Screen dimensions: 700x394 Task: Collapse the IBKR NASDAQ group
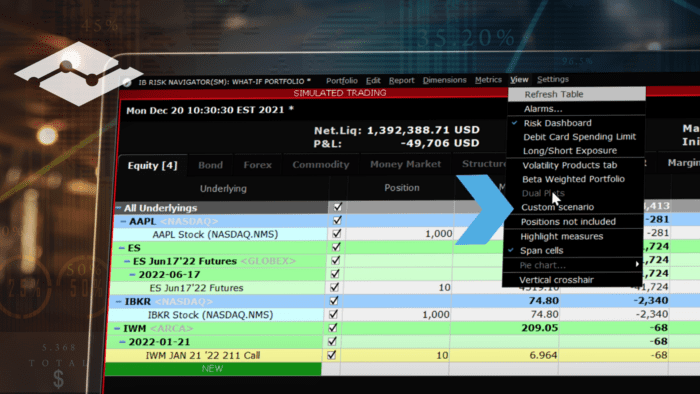click(x=119, y=302)
